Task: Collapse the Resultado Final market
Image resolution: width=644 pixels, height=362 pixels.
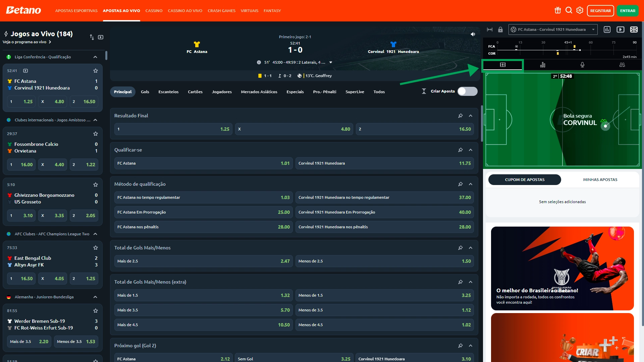Action: pyautogui.click(x=471, y=116)
